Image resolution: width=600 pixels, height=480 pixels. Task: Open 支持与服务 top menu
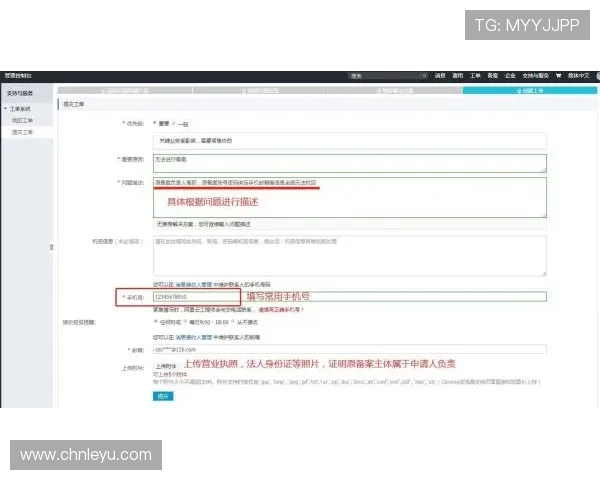pyautogui.click(x=535, y=76)
